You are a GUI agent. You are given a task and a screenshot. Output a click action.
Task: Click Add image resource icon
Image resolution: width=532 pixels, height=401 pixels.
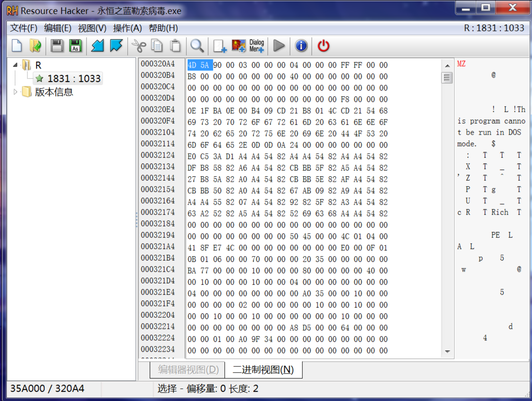click(238, 46)
